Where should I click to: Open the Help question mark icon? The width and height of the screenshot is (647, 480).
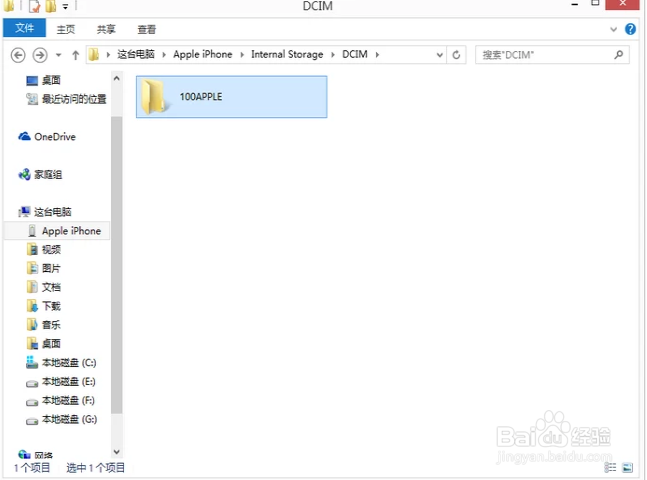coord(630,29)
